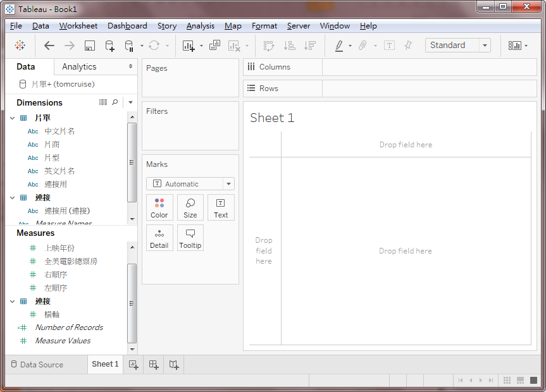
Task: Toggle Show Mark Labels
Action: 389,46
